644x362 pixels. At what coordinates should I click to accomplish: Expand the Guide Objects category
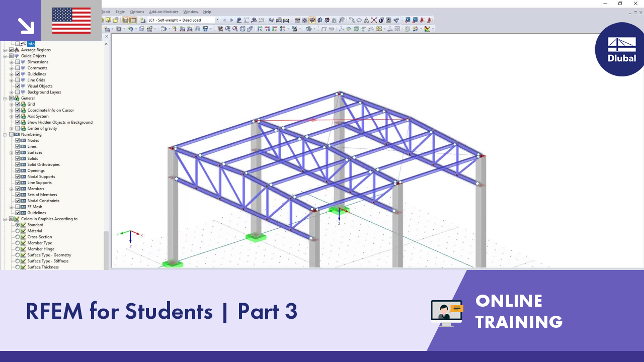(5, 56)
